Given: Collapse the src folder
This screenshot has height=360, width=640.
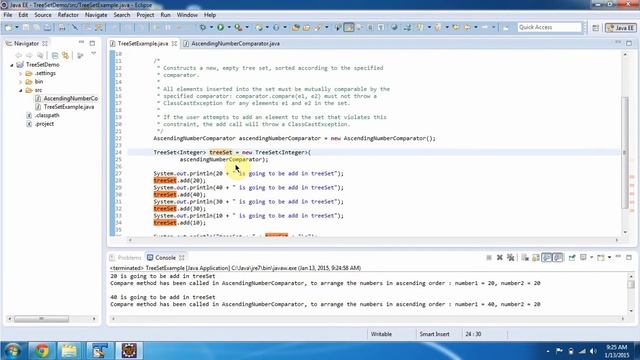Looking at the screenshot, I should (x=20, y=90).
